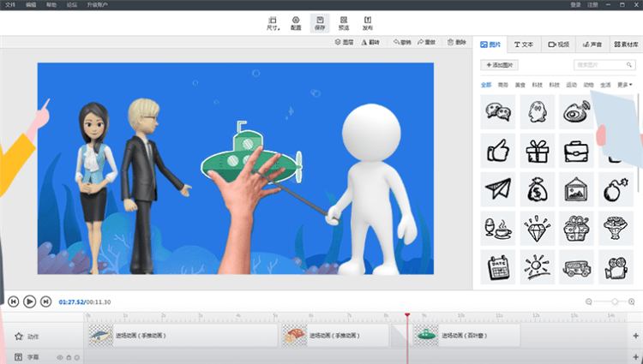The height and width of the screenshot is (364, 643).
Task: Click the 翻转 (Flip) icon
Action: pyautogui.click(x=364, y=42)
